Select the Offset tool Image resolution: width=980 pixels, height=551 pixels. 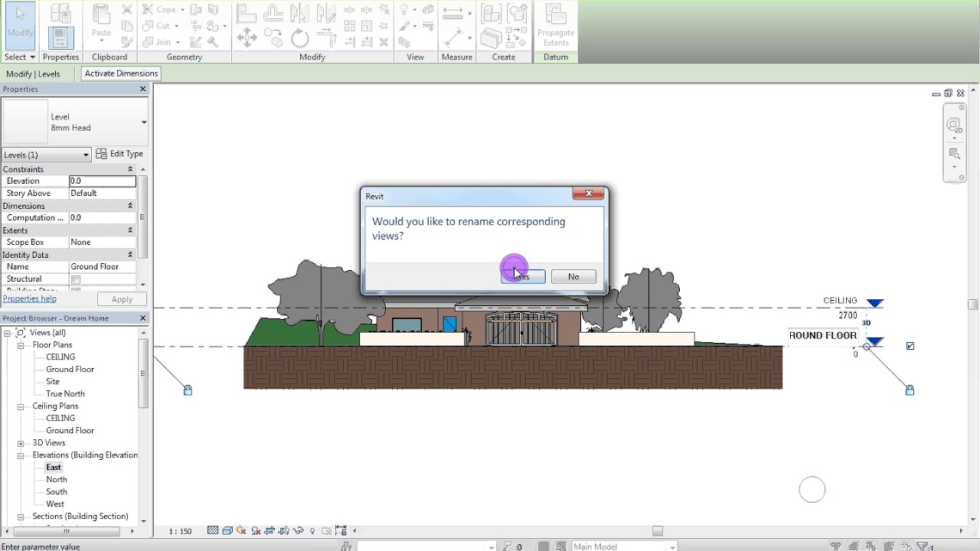273,14
